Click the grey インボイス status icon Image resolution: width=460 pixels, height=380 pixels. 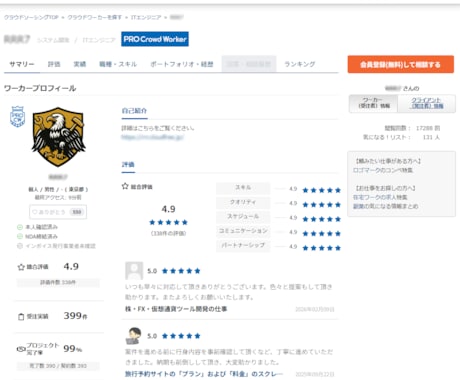[20, 246]
